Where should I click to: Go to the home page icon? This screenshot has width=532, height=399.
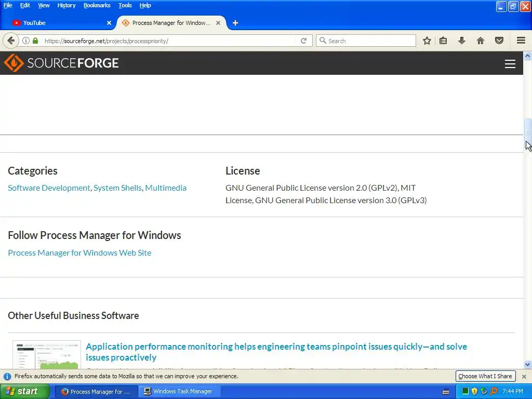pyautogui.click(x=481, y=41)
